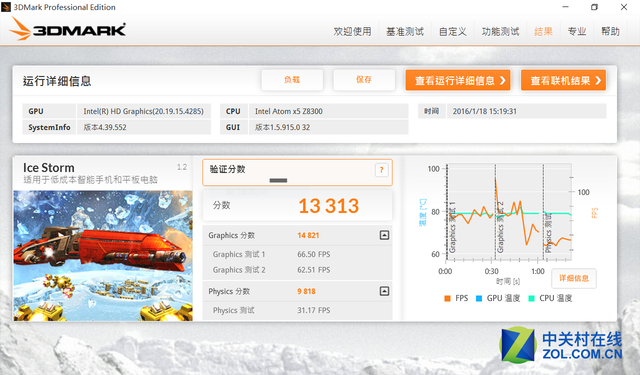Viewport: 640px width, 375px height.
Task: Click the 3DMark app icon in title bar
Action: (x=6, y=7)
